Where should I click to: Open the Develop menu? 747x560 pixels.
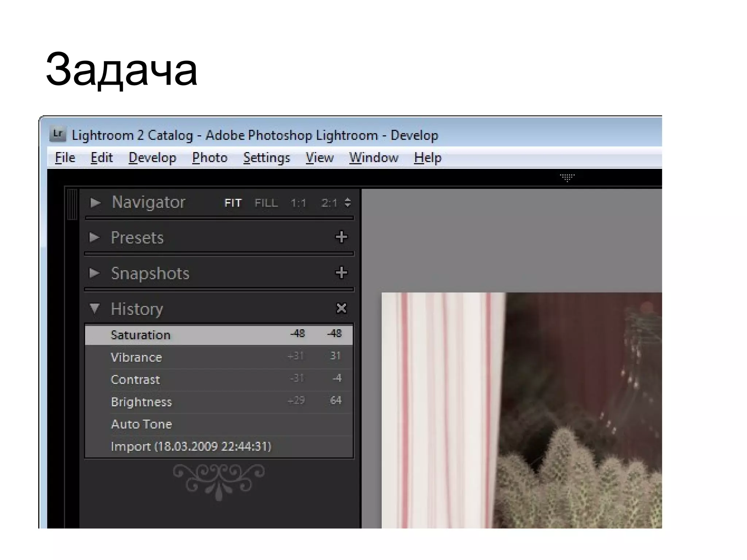[x=152, y=157]
